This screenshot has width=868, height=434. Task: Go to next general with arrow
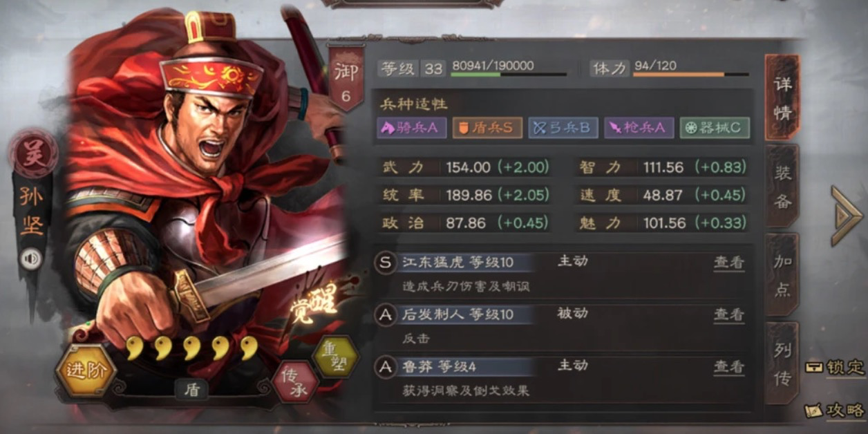[846, 216]
